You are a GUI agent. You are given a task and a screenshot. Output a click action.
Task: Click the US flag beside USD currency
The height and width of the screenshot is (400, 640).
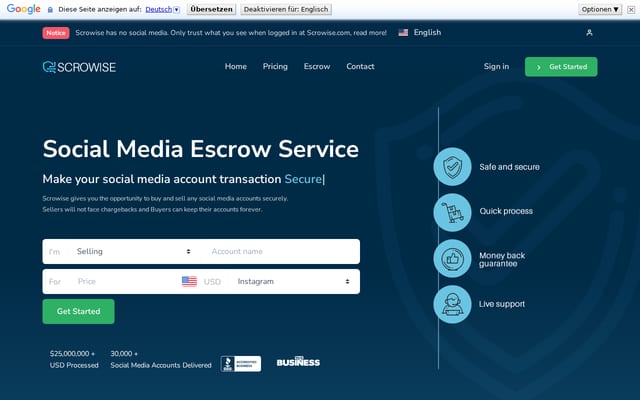coord(189,282)
